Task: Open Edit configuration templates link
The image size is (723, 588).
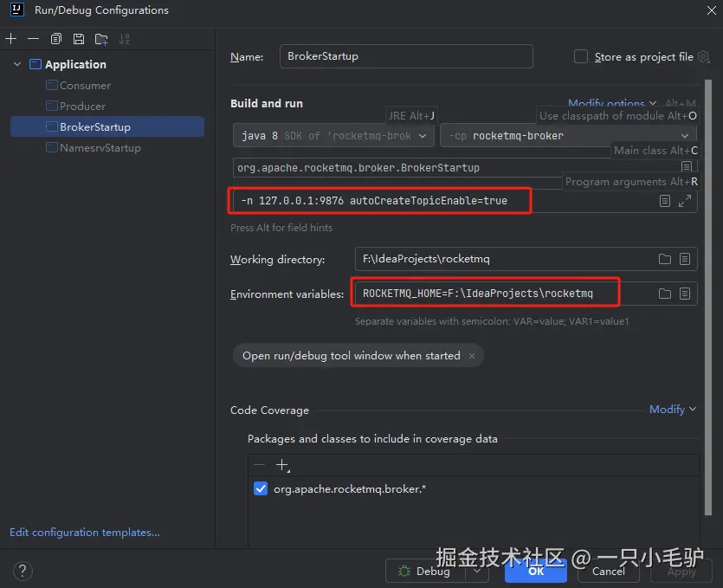Action: pos(85,533)
